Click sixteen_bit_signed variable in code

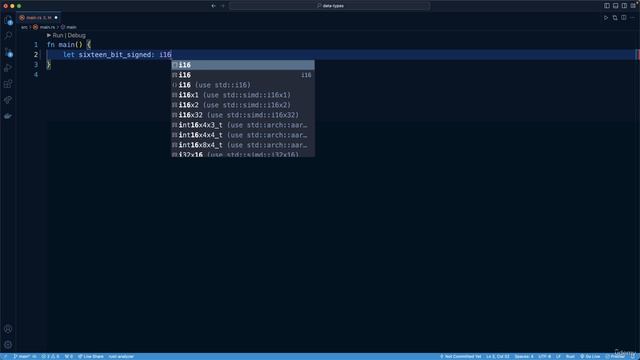click(114, 55)
